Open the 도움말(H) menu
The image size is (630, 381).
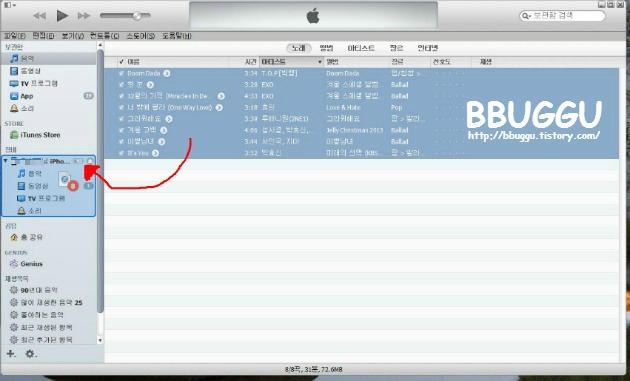[177, 36]
